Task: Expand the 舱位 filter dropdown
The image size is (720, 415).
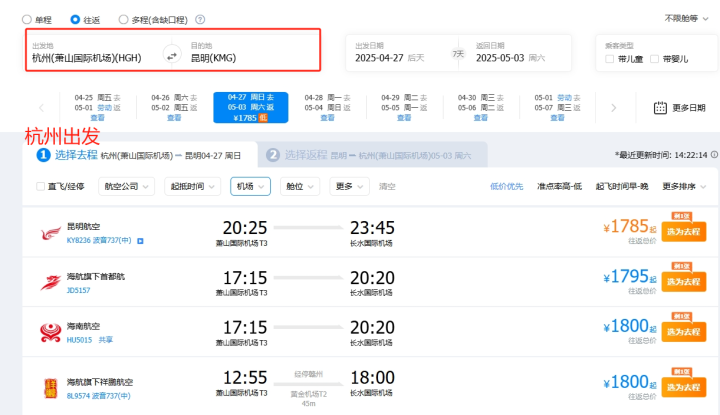Action: 300,186
